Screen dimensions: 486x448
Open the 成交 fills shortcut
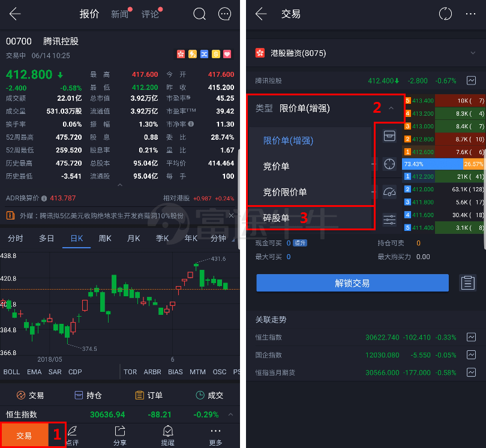[x=209, y=395]
